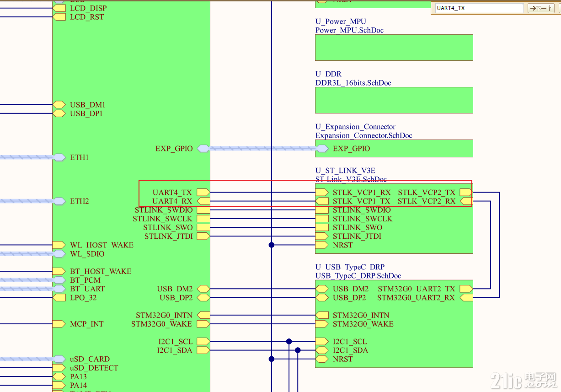Select the STLINK_JTDI port arrow
The height and width of the screenshot is (392, 561).
click(203, 236)
